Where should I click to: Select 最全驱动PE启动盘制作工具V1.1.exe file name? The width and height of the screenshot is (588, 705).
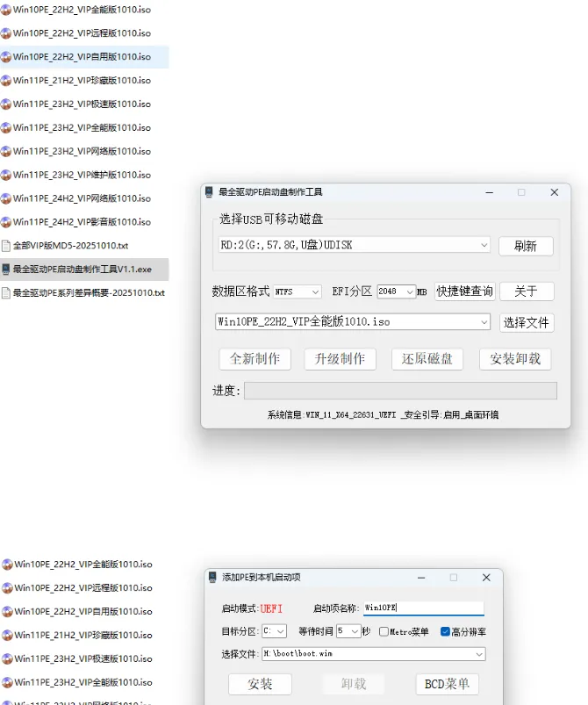[82, 270]
